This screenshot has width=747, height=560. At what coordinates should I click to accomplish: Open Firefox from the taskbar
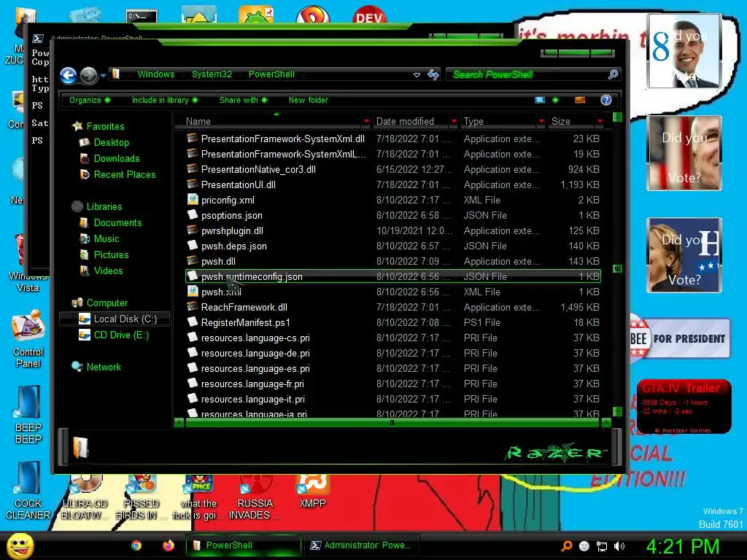point(169,545)
